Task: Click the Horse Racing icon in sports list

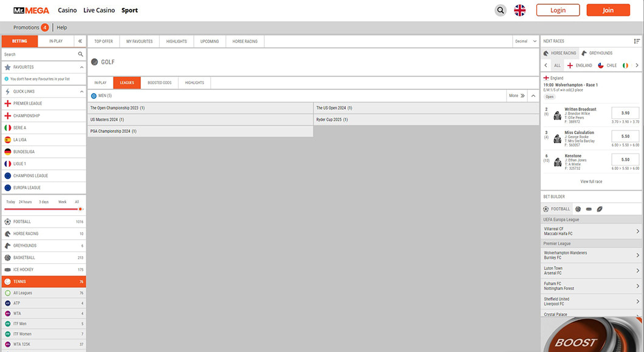Action: coord(7,234)
